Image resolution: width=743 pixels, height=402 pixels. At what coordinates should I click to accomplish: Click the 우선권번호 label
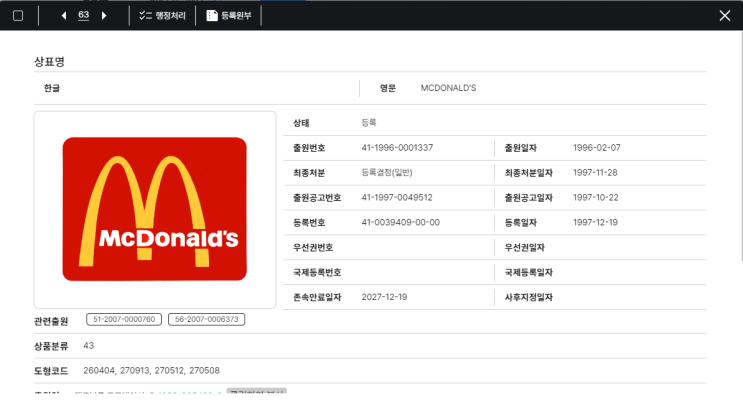pyautogui.click(x=313, y=247)
